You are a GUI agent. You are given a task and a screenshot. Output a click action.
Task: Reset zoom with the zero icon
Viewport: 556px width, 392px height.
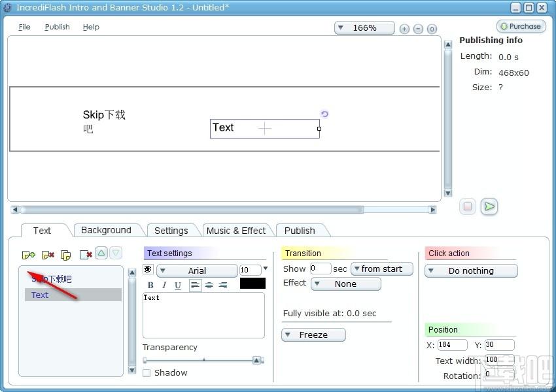tap(432, 29)
